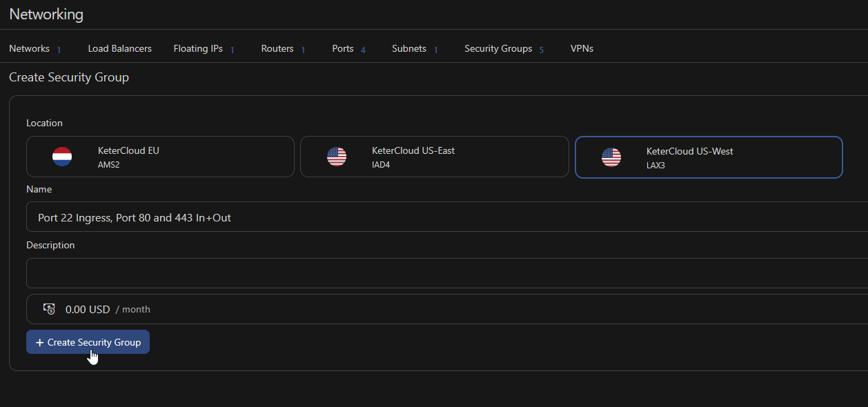
Task: Open the Ports tab
Action: (343, 49)
